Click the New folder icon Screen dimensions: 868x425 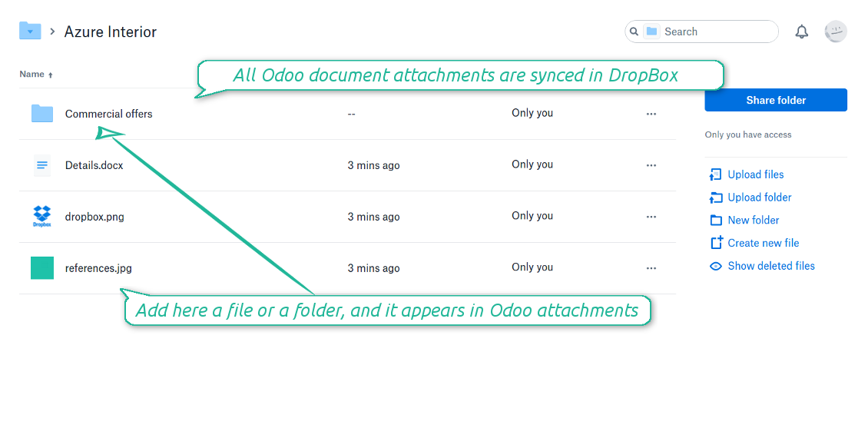716,221
